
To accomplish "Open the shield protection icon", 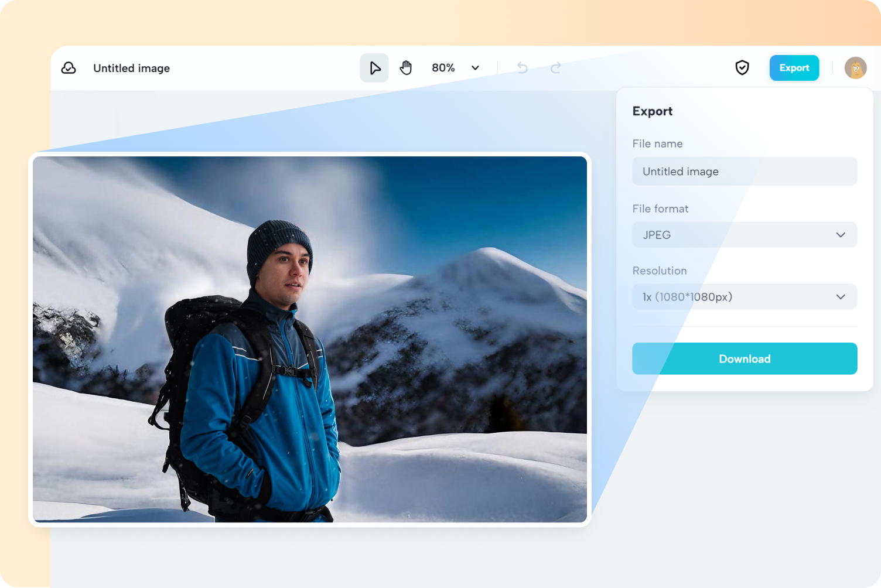I will [x=742, y=68].
